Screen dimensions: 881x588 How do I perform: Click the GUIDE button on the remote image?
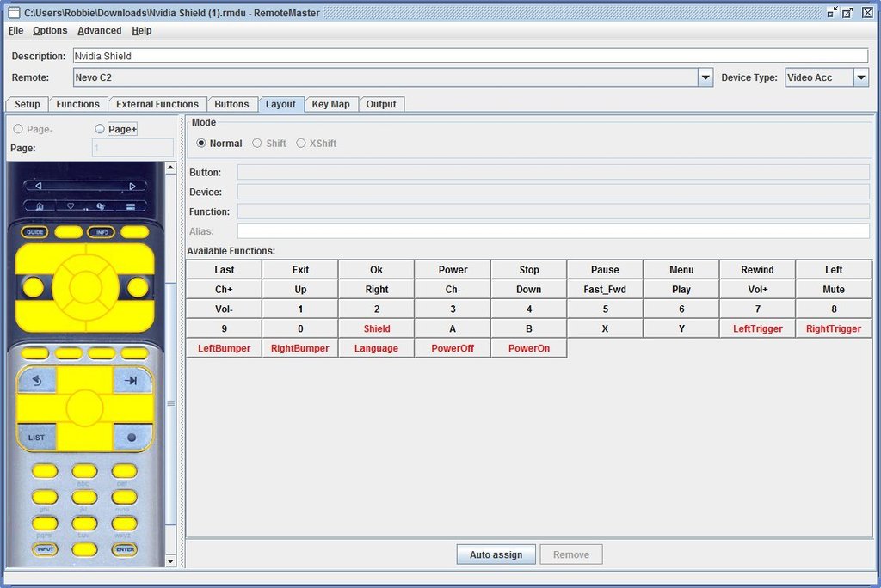(35, 232)
